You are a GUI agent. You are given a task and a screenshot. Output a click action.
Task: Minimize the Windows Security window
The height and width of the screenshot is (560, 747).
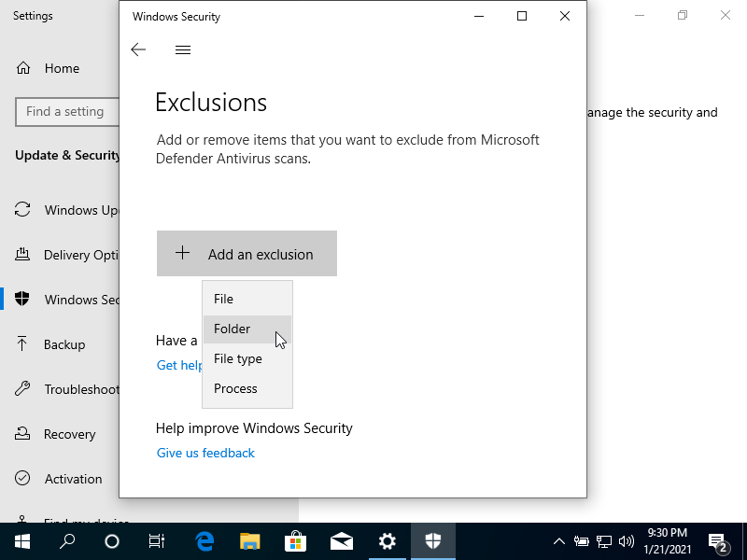pyautogui.click(x=479, y=16)
